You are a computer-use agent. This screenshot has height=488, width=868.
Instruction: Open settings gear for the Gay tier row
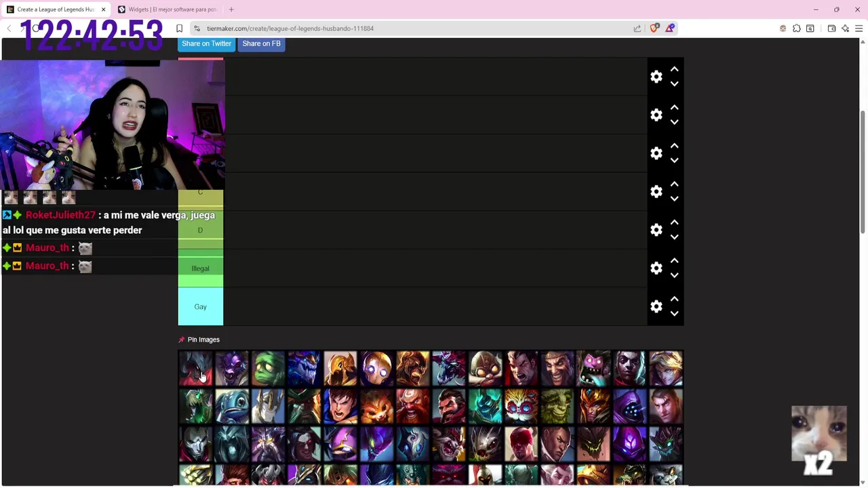656,306
